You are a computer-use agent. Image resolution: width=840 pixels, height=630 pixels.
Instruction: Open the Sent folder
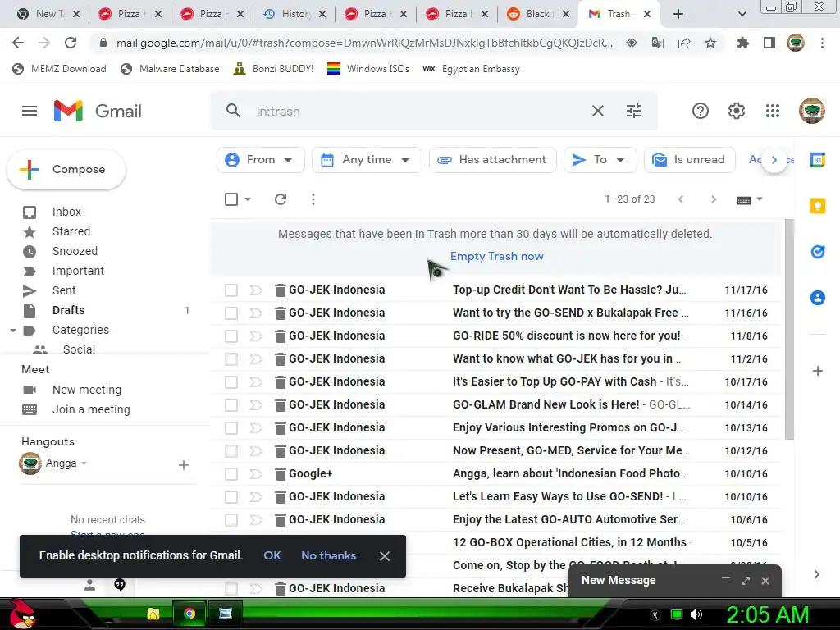[x=64, y=290]
